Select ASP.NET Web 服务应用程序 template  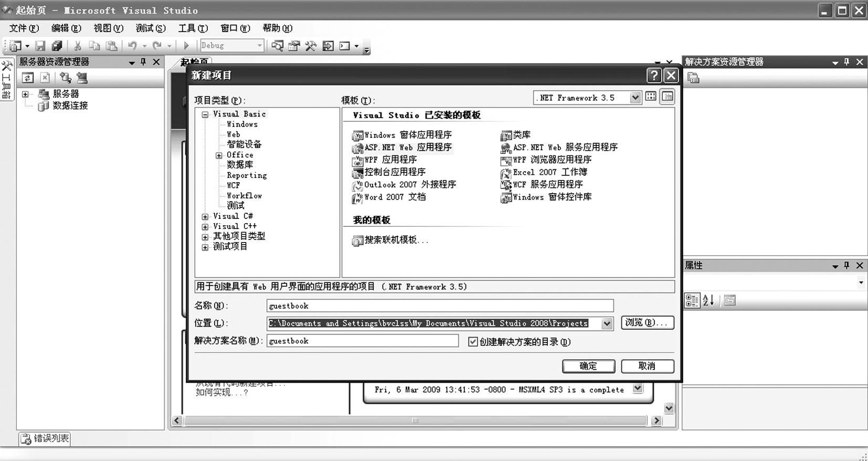559,148
